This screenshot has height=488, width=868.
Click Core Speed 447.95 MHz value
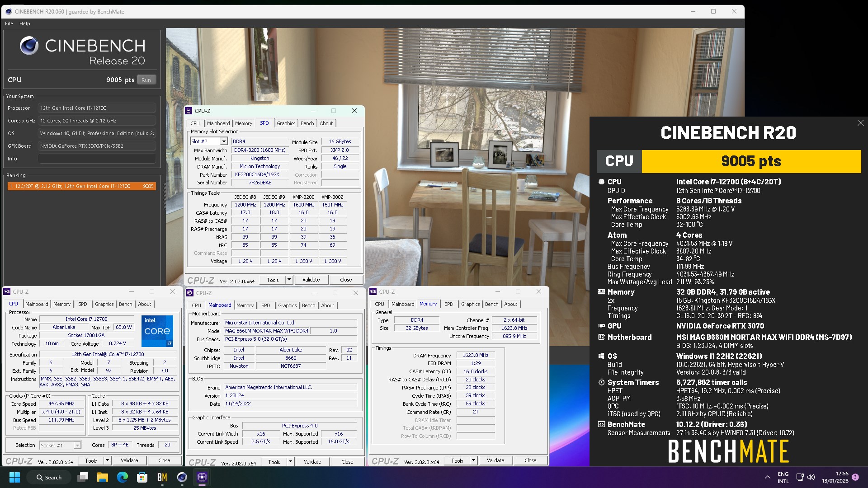coord(61,404)
